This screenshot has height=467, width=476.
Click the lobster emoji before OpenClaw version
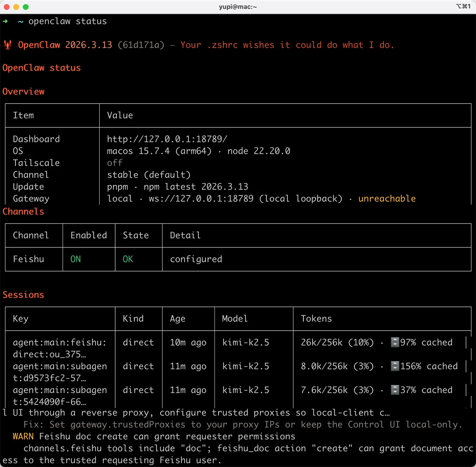click(x=8, y=45)
